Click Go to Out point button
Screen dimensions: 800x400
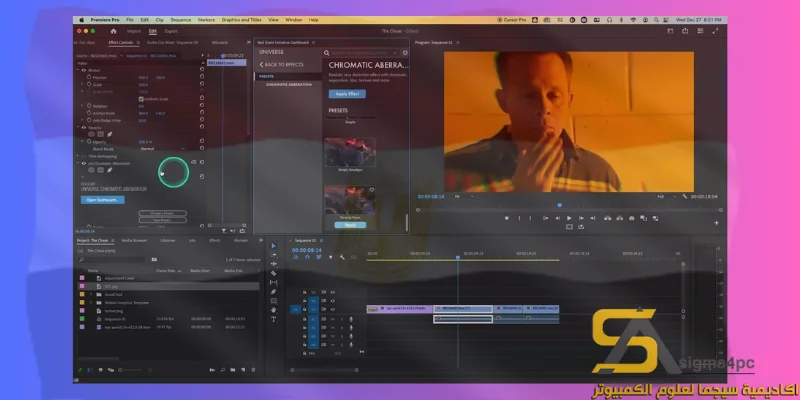[592, 218]
